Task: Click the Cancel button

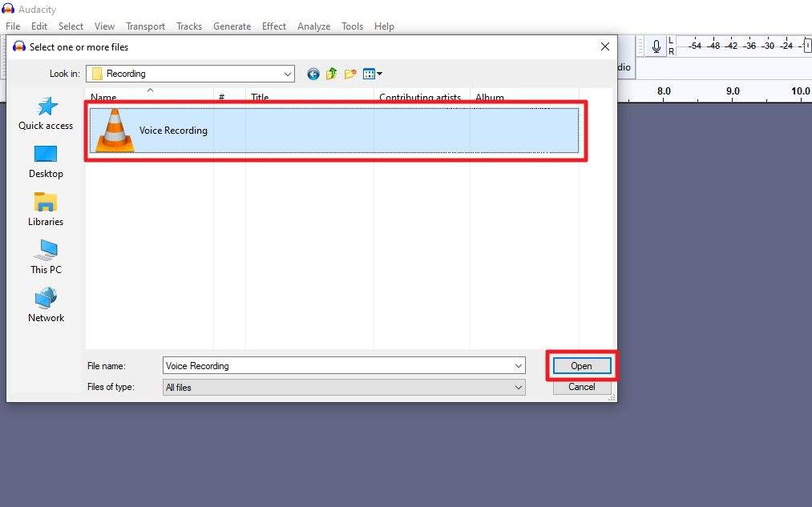Action: (582, 387)
